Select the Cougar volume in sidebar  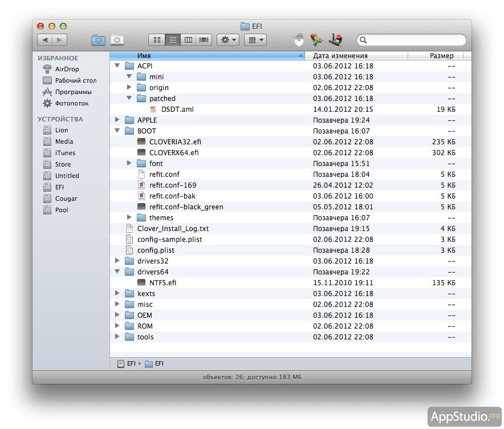coord(60,199)
